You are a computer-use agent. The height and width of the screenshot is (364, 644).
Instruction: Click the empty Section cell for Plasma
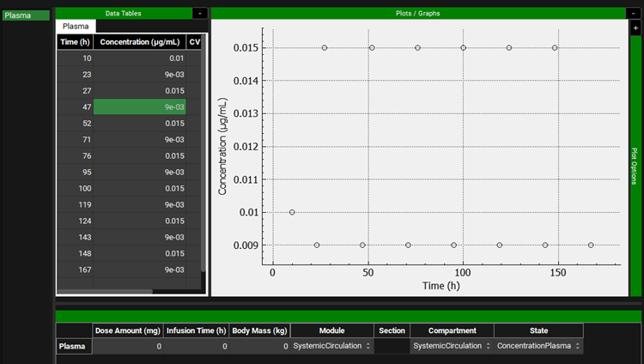(x=392, y=346)
